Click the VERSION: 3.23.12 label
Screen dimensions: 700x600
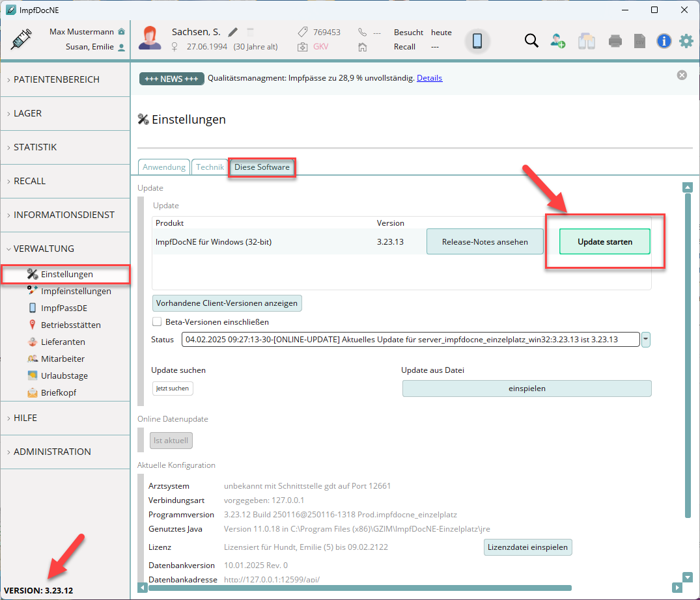click(38, 591)
